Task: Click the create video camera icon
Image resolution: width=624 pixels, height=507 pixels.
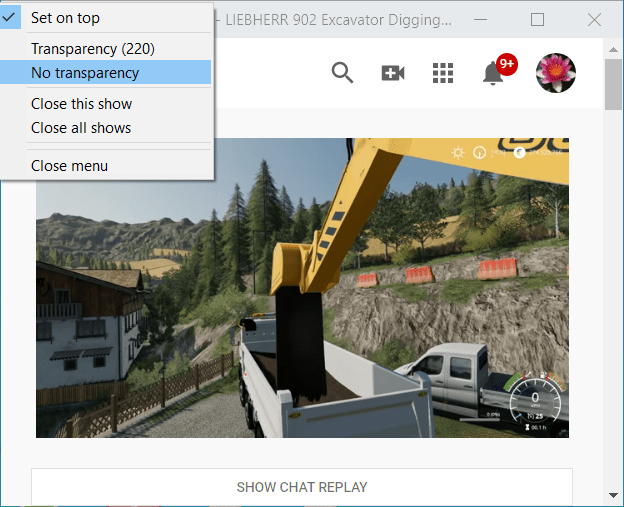Action: (x=393, y=73)
